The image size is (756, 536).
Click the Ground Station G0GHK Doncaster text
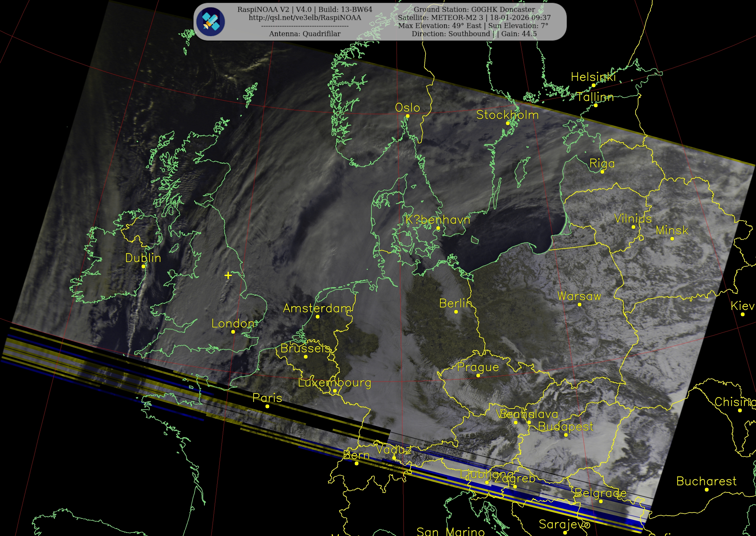(474, 10)
